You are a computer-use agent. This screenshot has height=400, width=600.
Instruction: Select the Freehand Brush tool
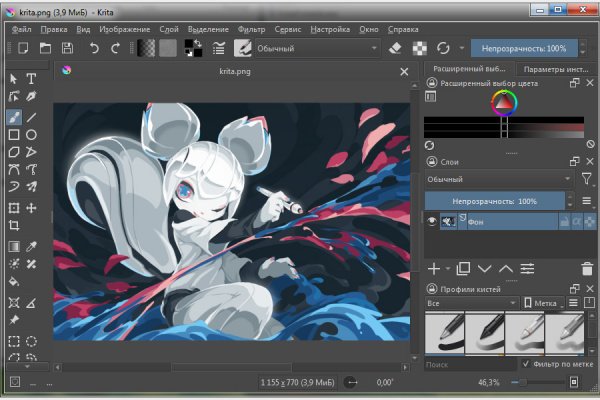coord(14,117)
